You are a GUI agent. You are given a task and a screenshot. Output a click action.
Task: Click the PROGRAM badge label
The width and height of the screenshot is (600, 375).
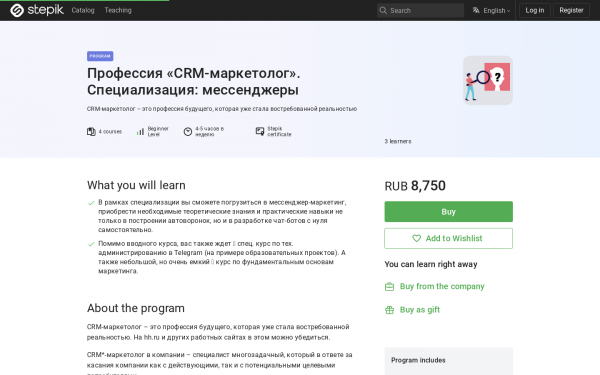pos(100,56)
